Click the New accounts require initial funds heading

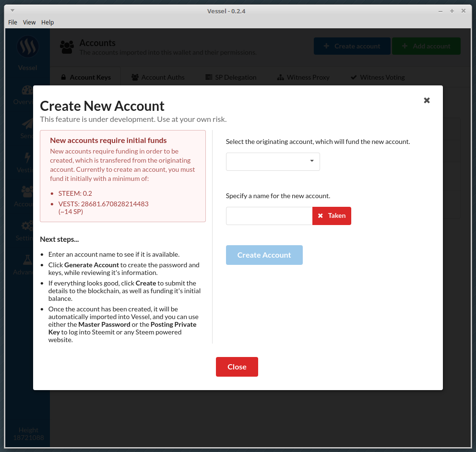[x=108, y=140]
